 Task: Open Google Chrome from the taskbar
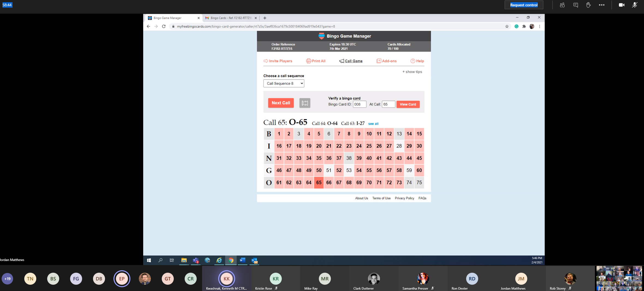point(231,260)
